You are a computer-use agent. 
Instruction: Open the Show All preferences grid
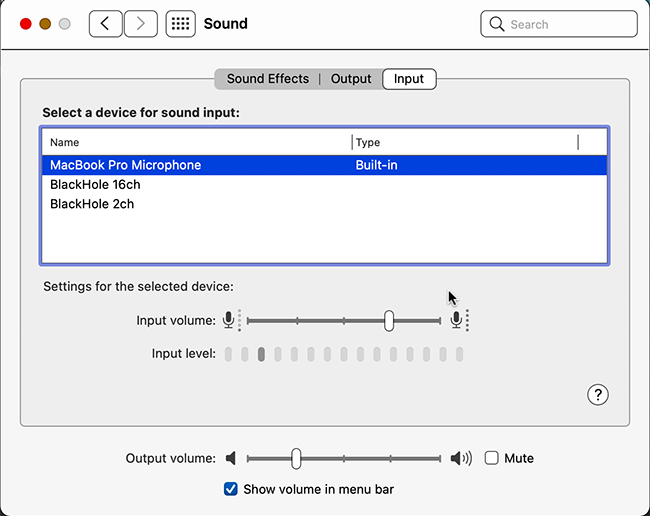pyautogui.click(x=181, y=24)
